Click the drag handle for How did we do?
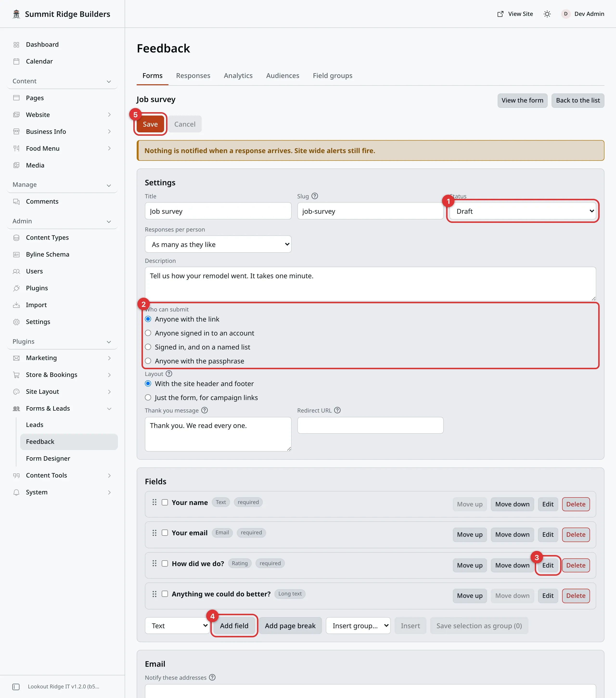The height and width of the screenshot is (698, 616). [154, 563]
